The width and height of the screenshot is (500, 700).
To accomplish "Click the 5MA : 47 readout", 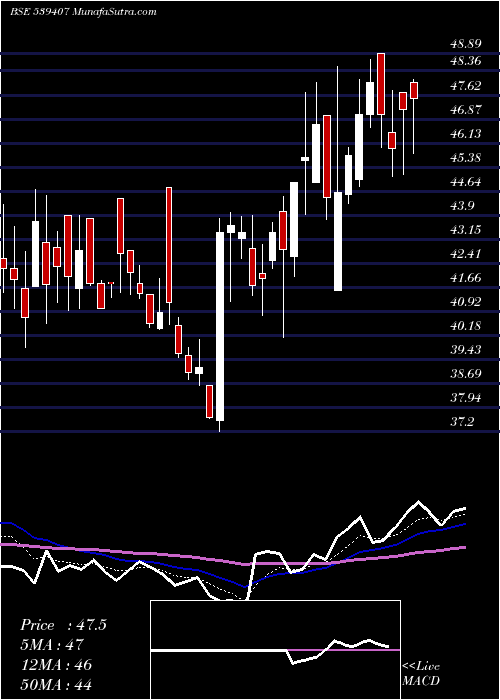I will point(52,645).
